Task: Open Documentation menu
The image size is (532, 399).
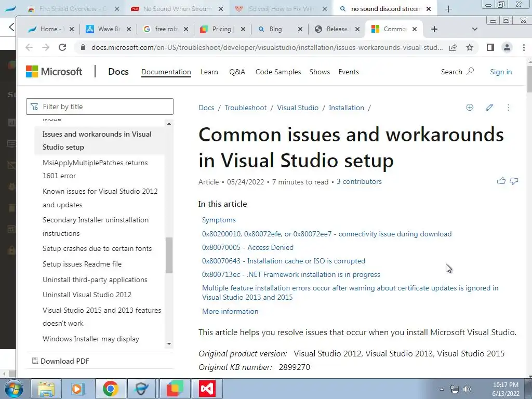Action: [166, 72]
